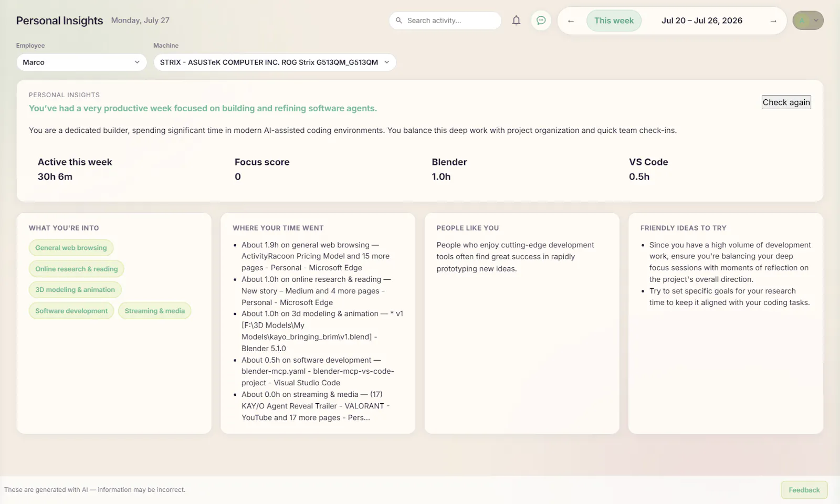Click the AI-generated disclaimer text
Image resolution: width=840 pixels, height=504 pixels.
click(94, 490)
